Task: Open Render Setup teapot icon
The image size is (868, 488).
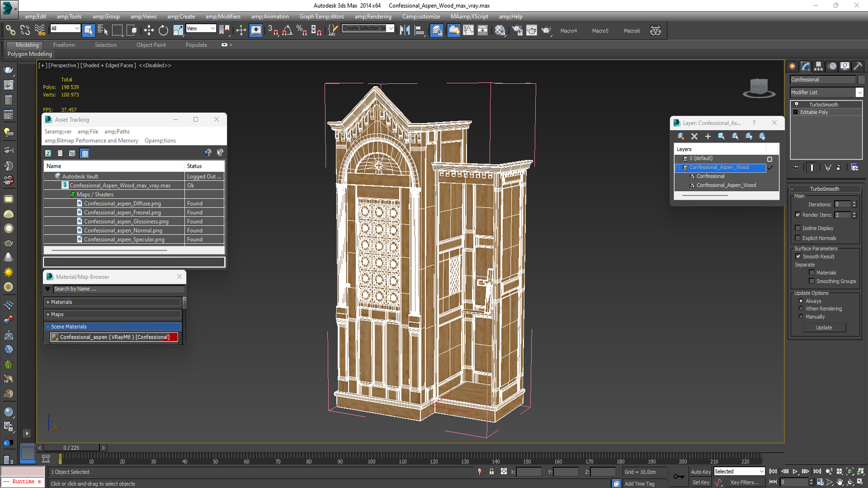Action: (517, 30)
